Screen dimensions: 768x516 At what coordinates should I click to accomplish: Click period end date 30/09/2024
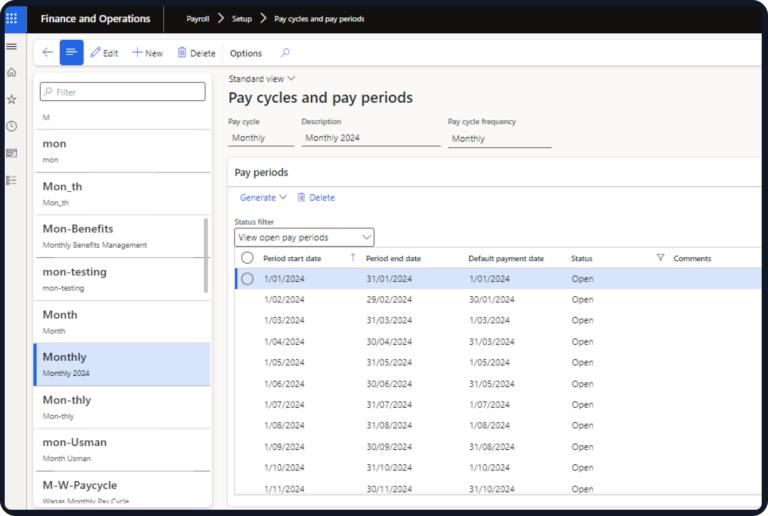[389, 447]
